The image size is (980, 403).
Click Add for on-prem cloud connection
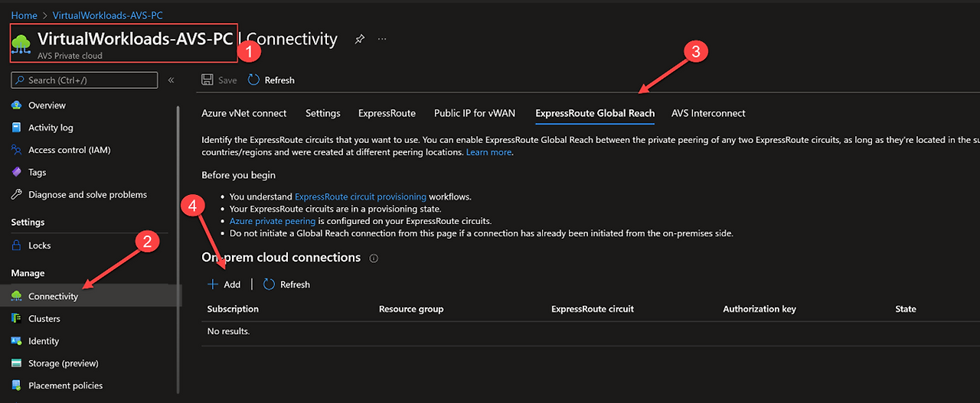pyautogui.click(x=224, y=284)
